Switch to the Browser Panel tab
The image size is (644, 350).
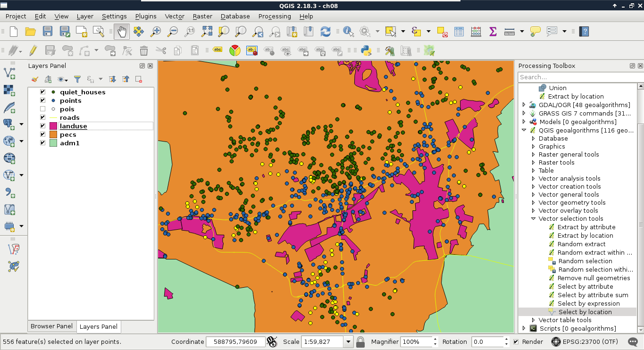(x=51, y=326)
